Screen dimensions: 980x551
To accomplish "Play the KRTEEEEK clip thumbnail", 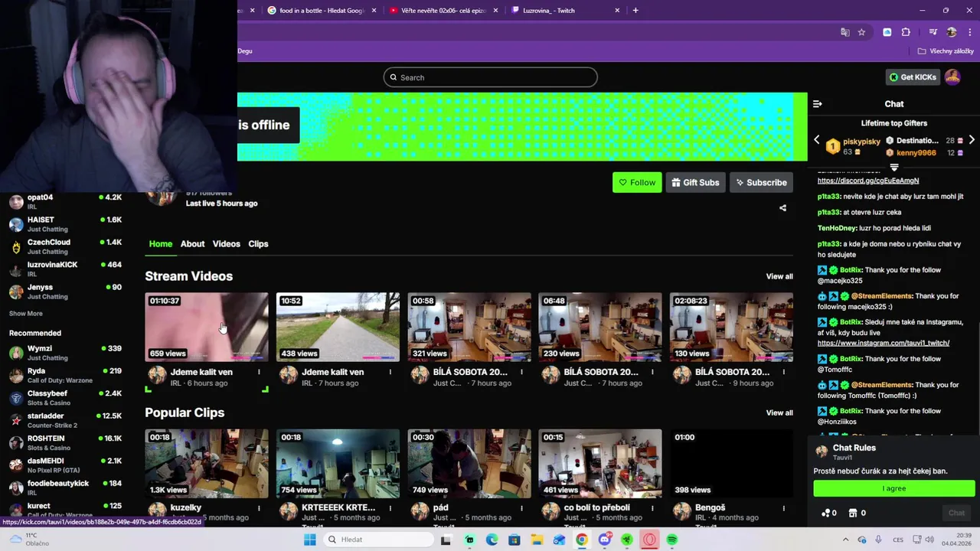I will 338,463.
